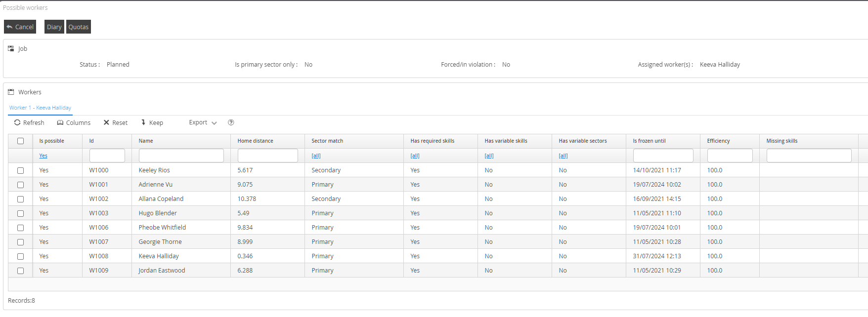The height and width of the screenshot is (317, 868).
Task: Click the Is possible Yes filter link
Action: 43,156
